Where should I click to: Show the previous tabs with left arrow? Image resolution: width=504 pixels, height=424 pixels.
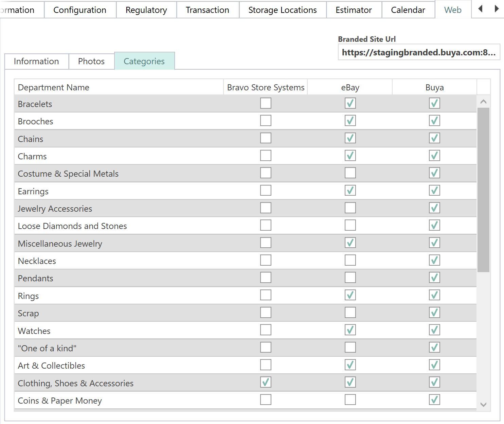[x=480, y=9]
